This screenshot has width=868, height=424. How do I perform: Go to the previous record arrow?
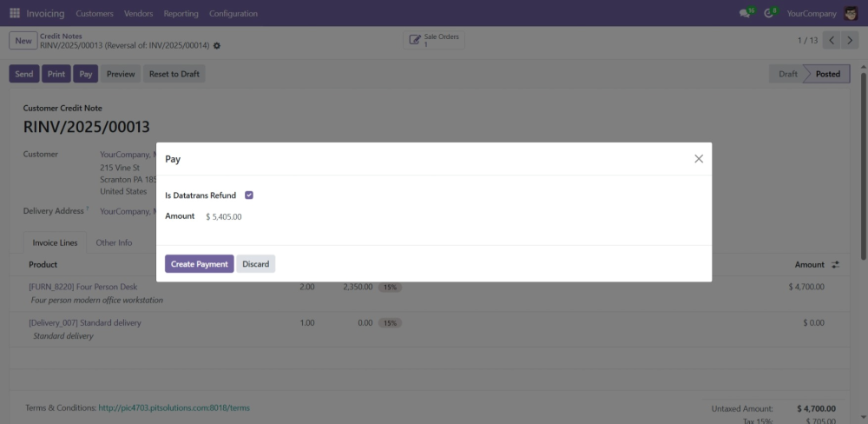point(832,41)
